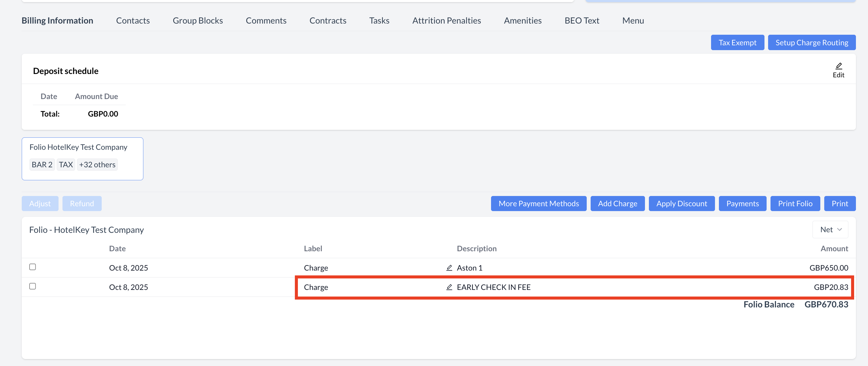Open Setup Charge Routing
Viewport: 868px width, 366px height.
[x=811, y=43]
